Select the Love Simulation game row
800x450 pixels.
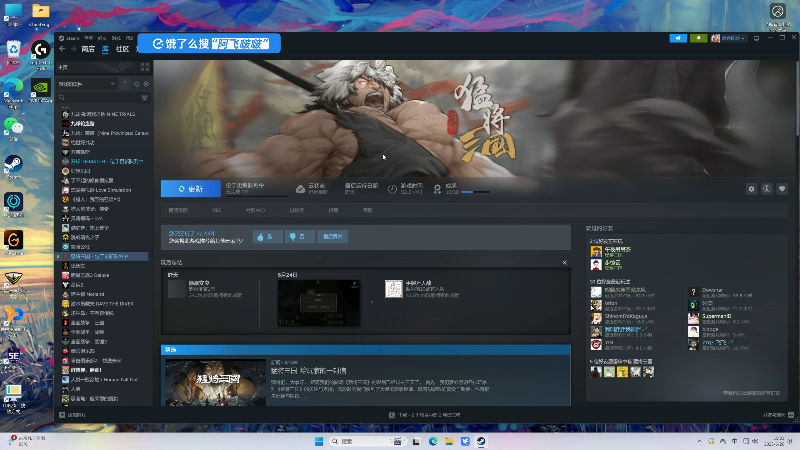point(105,190)
